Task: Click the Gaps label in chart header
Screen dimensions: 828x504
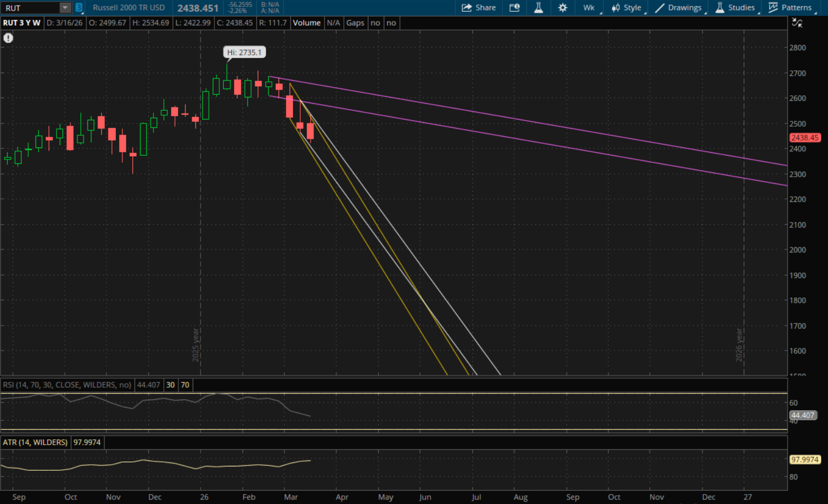Action: click(355, 23)
